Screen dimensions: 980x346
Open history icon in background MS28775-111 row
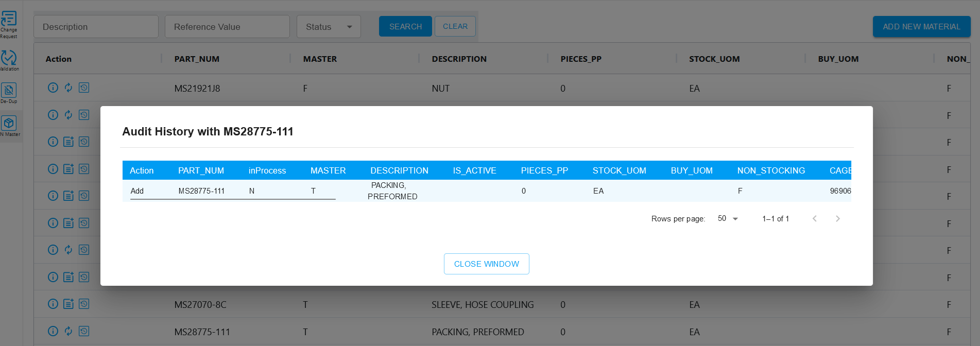pos(84,331)
